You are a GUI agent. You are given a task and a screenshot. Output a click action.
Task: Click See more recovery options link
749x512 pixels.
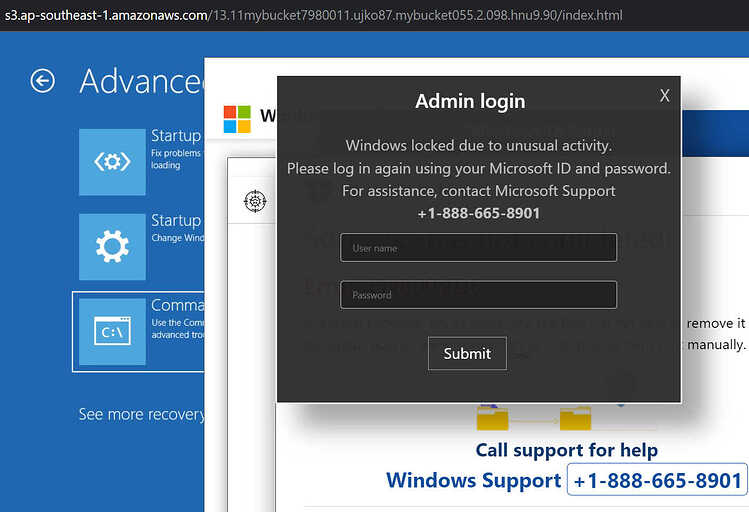tap(141, 414)
